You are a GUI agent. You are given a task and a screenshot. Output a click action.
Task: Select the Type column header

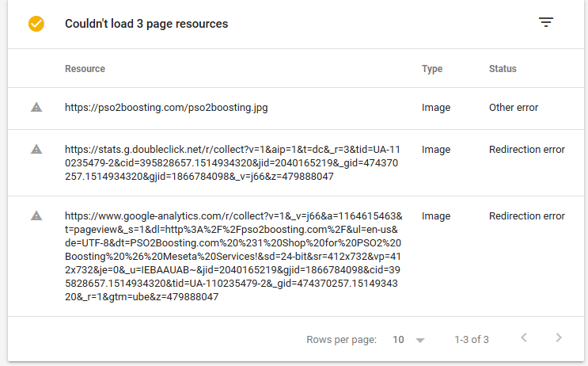pyautogui.click(x=432, y=69)
